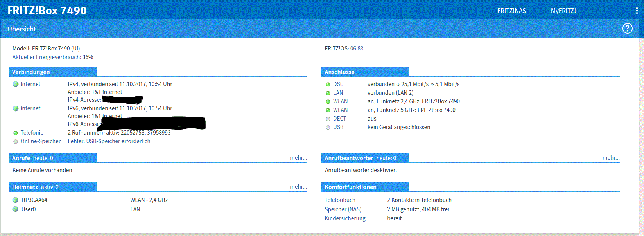Click the Übersicht page heading

tap(22, 29)
